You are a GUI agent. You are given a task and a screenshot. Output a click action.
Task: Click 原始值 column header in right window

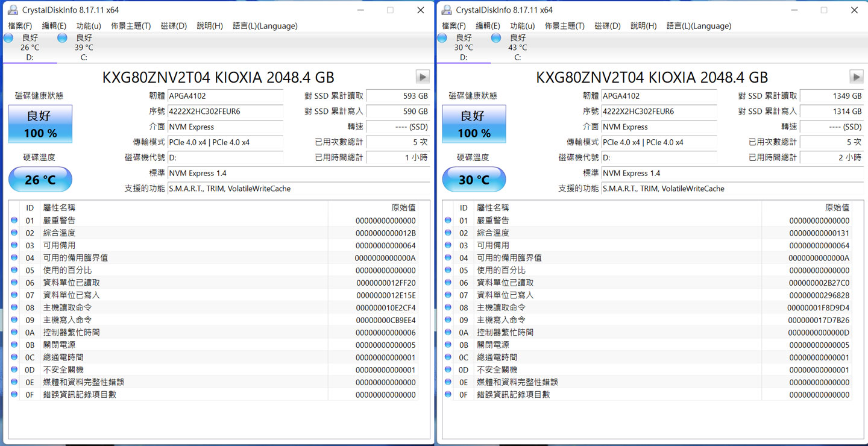[807, 207]
